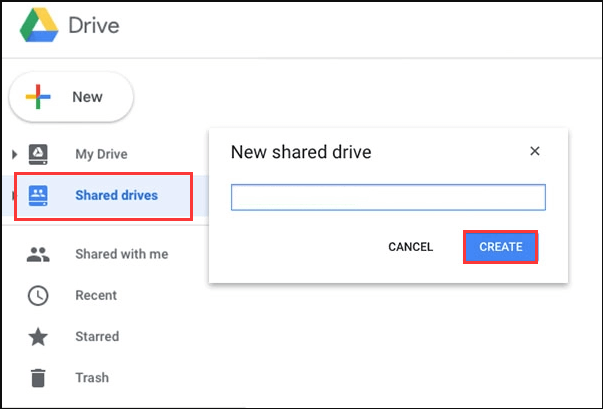The height and width of the screenshot is (409, 603).
Task: Expand the My Drive tree arrow
Action: pos(15,155)
